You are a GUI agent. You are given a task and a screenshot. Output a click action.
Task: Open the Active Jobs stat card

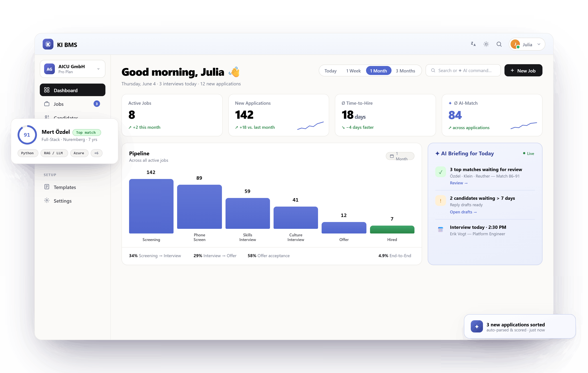pos(172,115)
